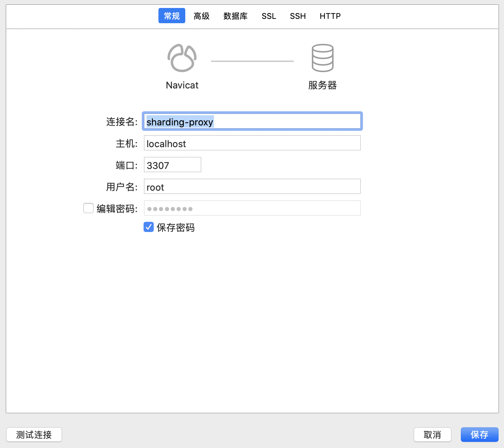This screenshot has width=504, height=448.
Task: Click the 端口 label
Action: [x=127, y=165]
